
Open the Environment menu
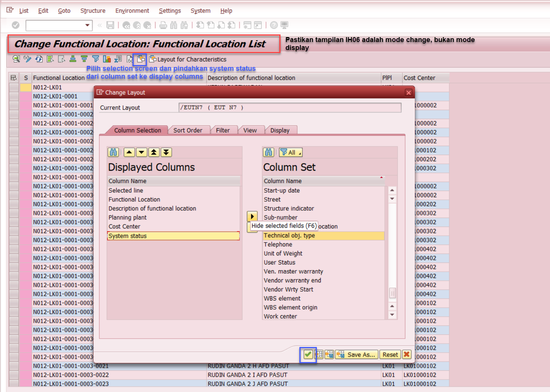[x=132, y=11]
